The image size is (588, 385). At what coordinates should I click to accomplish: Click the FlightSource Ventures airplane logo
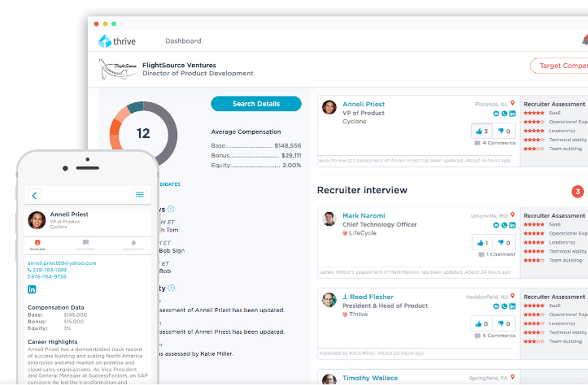click(x=118, y=69)
